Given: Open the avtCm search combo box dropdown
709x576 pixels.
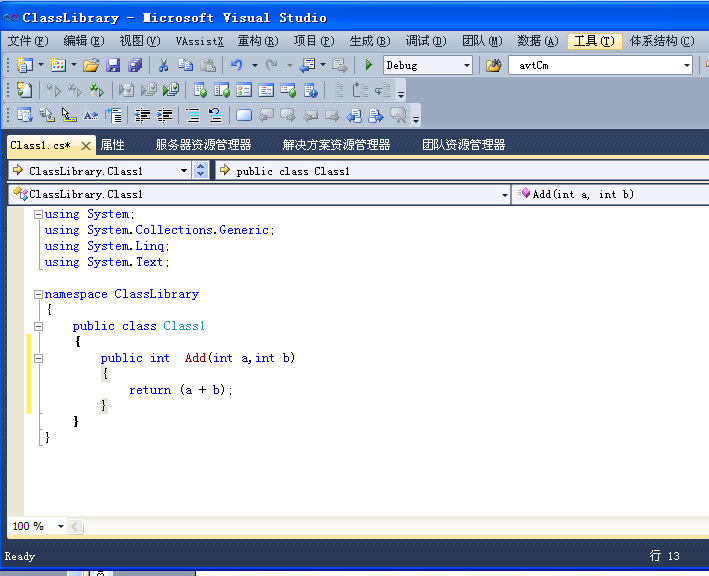Looking at the screenshot, I should [x=686, y=66].
